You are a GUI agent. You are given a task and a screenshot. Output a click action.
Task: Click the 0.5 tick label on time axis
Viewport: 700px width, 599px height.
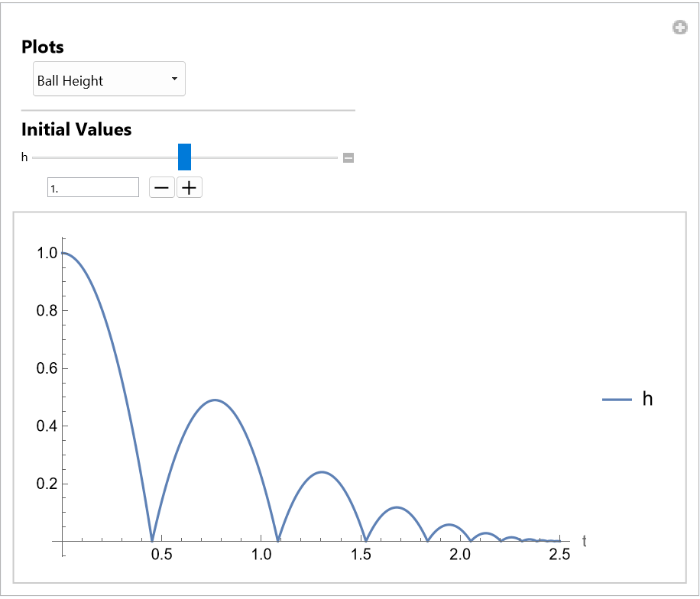pyautogui.click(x=161, y=555)
